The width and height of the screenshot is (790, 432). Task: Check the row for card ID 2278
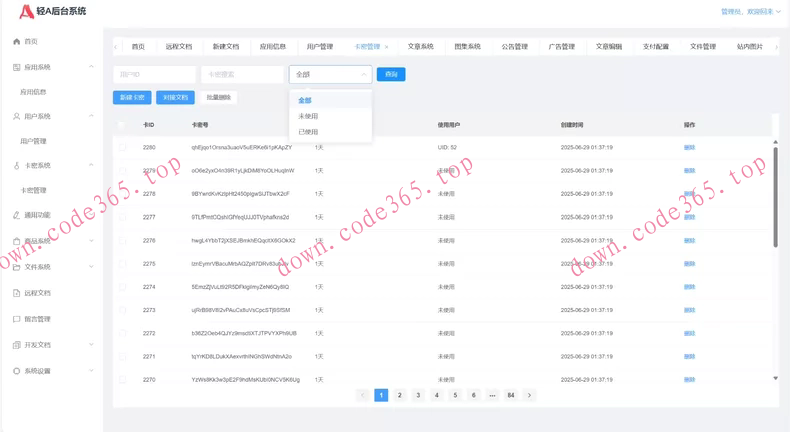[122, 194]
